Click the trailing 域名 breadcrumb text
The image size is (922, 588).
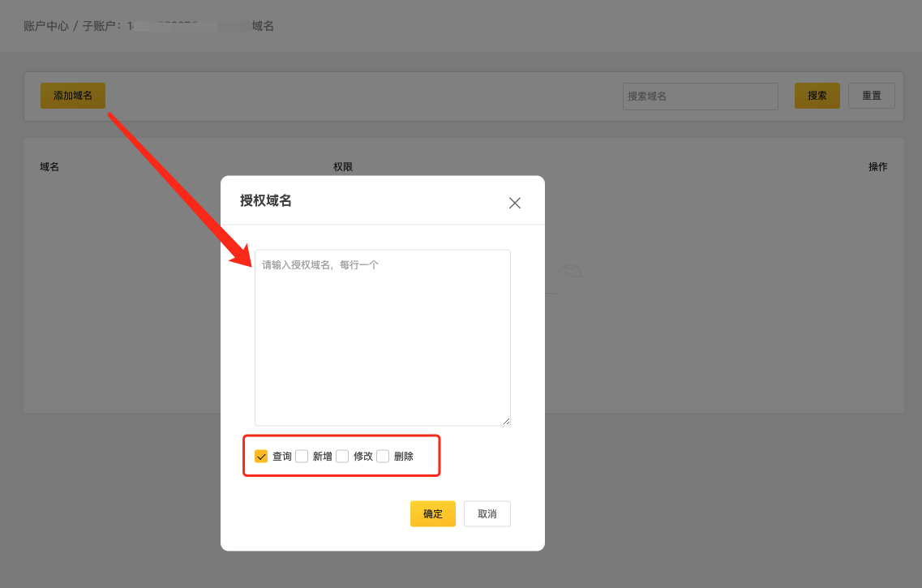pos(263,26)
